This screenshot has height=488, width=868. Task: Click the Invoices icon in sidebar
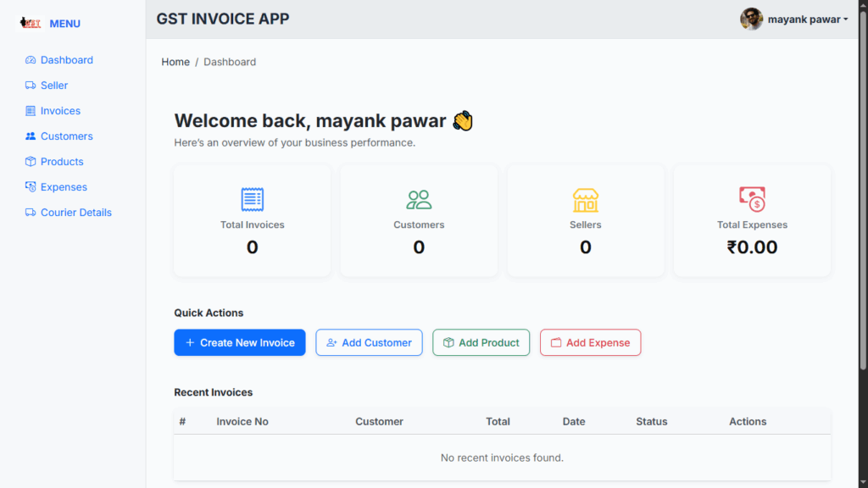[x=31, y=111]
